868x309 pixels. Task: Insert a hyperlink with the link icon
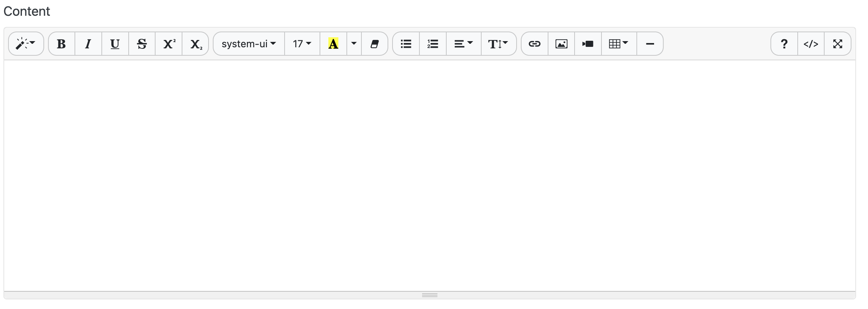[x=535, y=44]
